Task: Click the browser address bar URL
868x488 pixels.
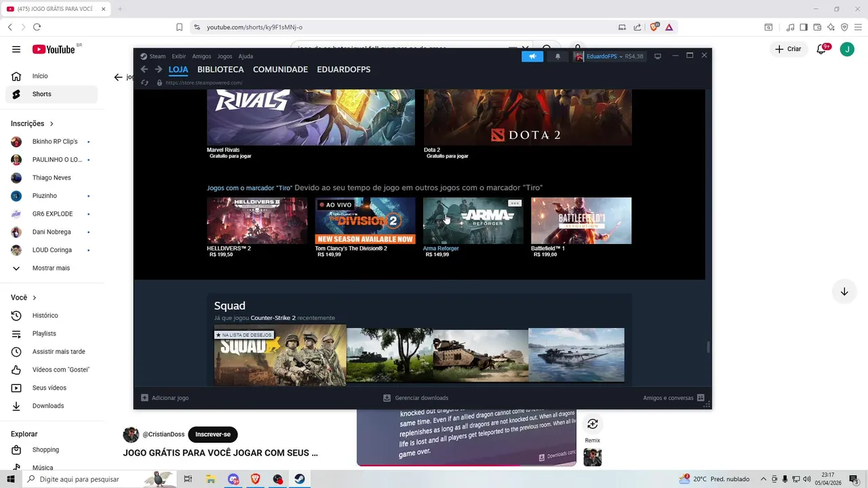Action: tap(254, 27)
